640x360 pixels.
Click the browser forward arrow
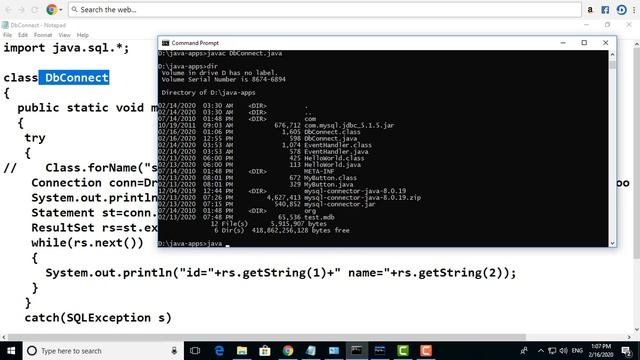click(x=21, y=9)
